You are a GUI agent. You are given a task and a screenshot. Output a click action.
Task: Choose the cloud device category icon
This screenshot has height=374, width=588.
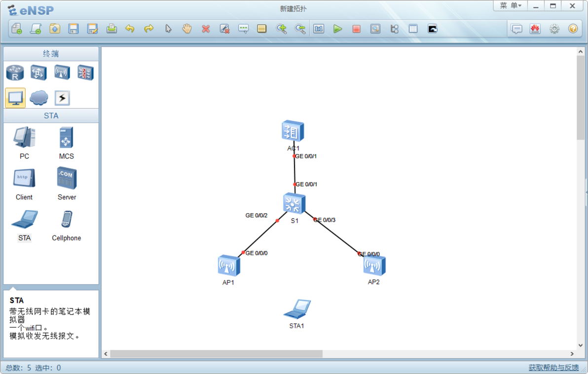[x=38, y=98]
